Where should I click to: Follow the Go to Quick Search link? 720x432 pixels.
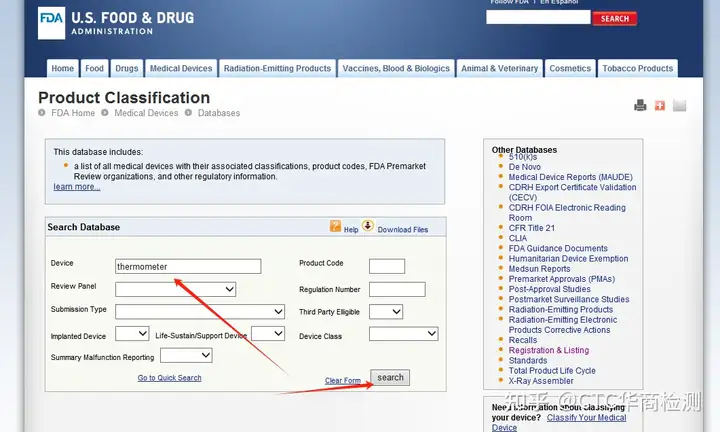coord(169,378)
